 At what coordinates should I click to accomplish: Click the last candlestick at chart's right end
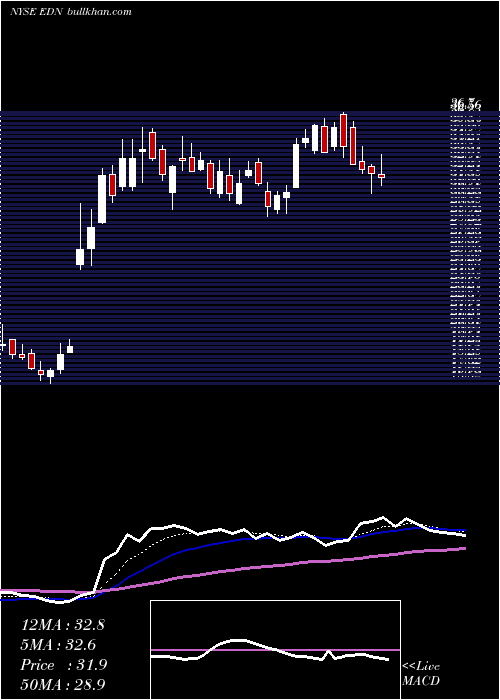[x=381, y=176]
